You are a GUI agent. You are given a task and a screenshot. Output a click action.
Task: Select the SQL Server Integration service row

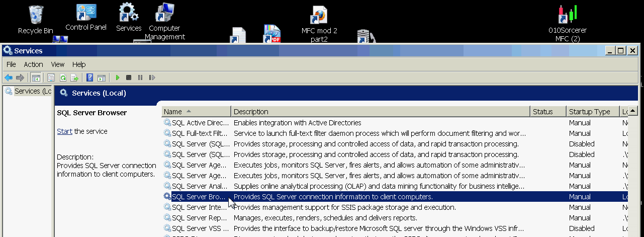pyautogui.click(x=396, y=207)
